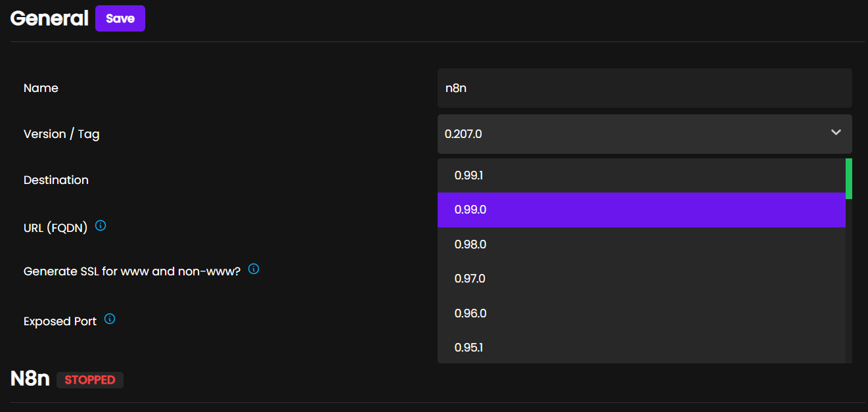The width and height of the screenshot is (868, 412).
Task: Click the N8n application heading
Action: (x=29, y=379)
